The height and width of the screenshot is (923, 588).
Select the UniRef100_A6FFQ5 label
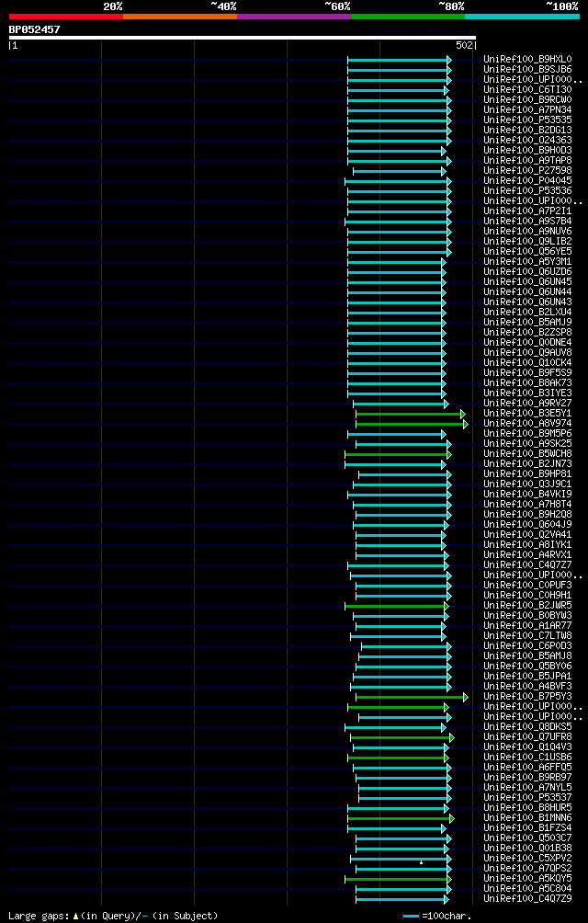(527, 767)
